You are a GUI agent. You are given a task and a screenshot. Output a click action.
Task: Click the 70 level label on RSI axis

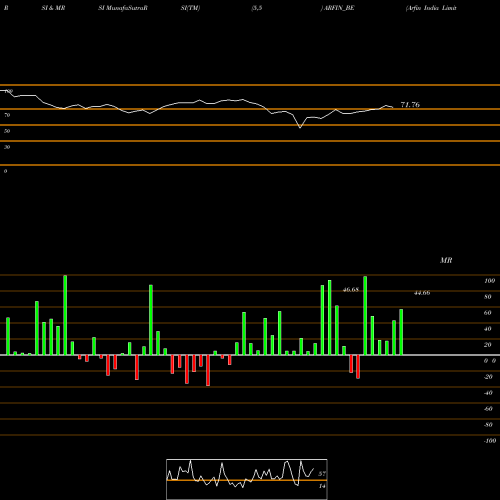pyautogui.click(x=7, y=115)
